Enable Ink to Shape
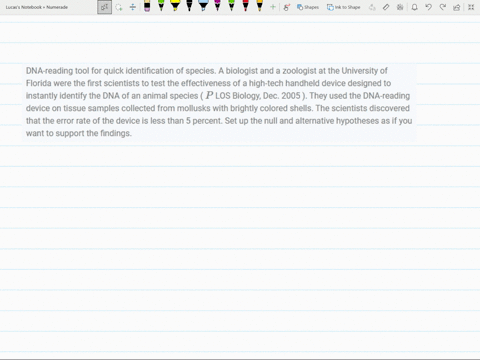Image resolution: width=480 pixels, height=360 pixels. [x=343, y=7]
